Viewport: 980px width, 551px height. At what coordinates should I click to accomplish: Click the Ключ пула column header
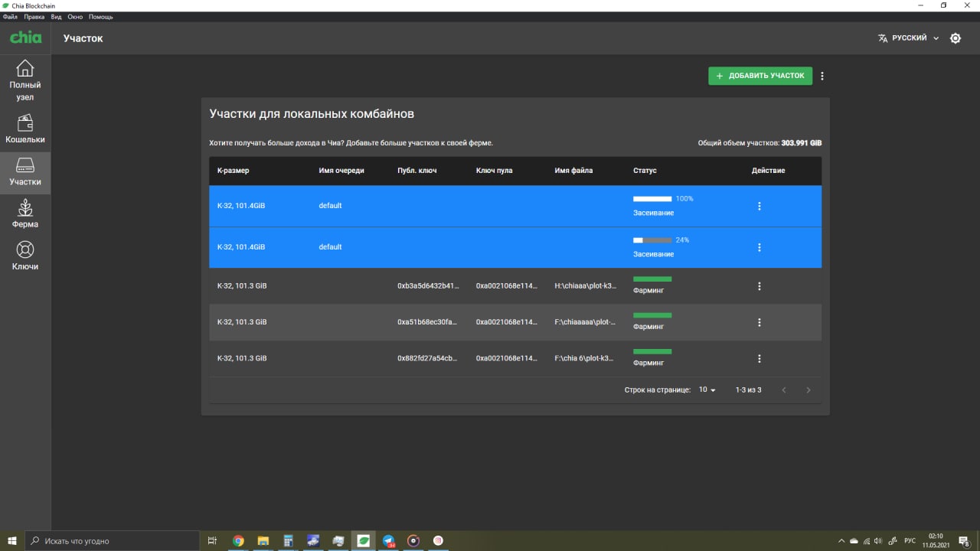pos(495,171)
